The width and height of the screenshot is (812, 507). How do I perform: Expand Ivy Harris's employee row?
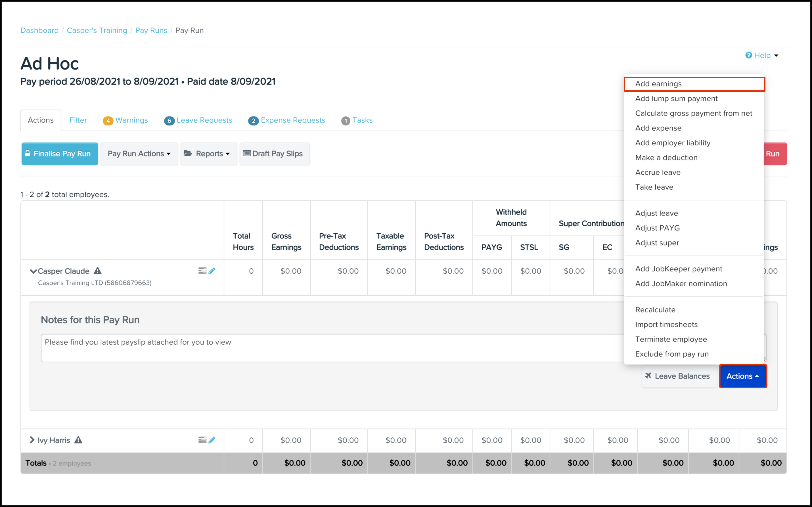point(32,440)
